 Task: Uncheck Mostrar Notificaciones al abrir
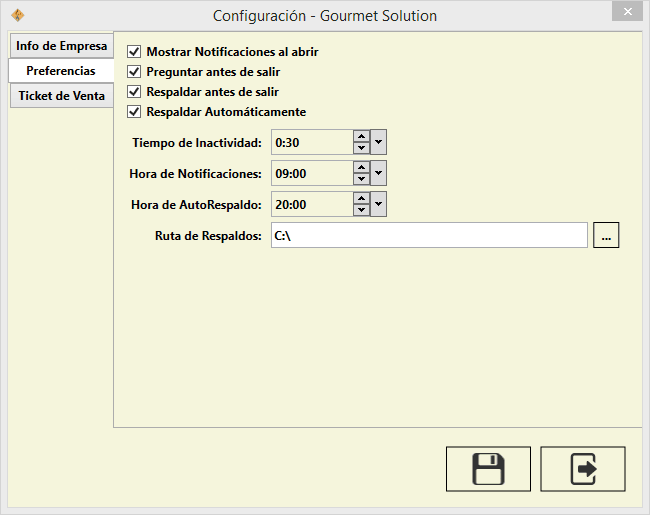pos(135,51)
